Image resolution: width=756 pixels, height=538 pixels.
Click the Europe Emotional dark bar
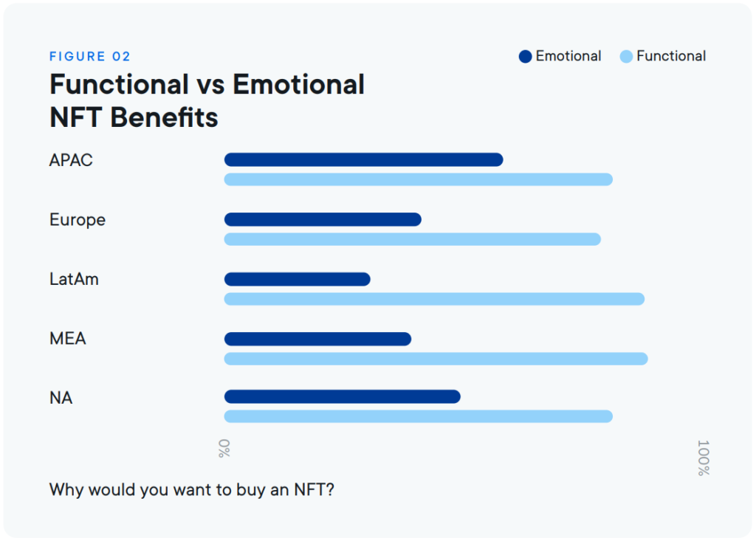click(323, 219)
